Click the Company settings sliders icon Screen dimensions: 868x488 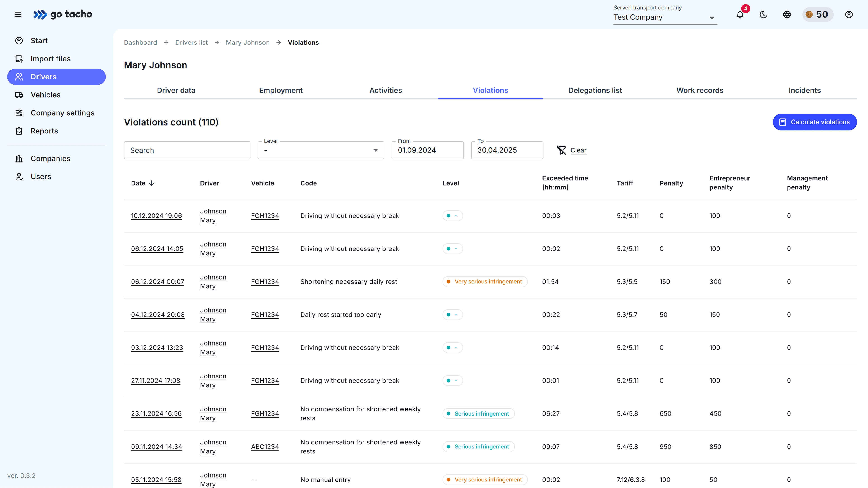click(x=19, y=113)
